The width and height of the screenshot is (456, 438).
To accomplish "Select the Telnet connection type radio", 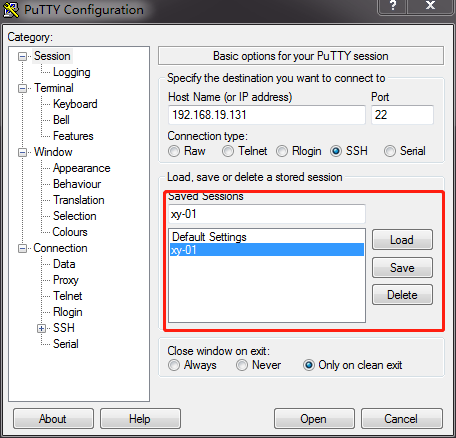I will [x=228, y=151].
